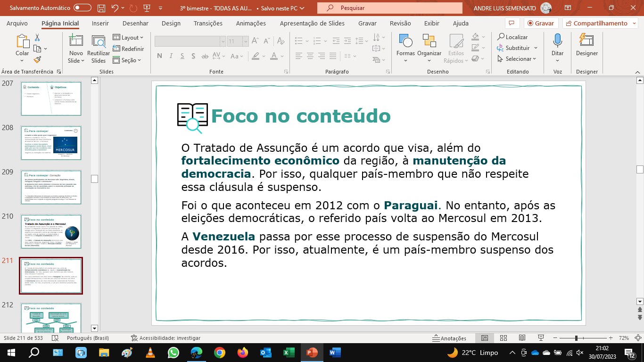Open WhatsApp from the taskbar
This screenshot has width=644, height=362.
click(x=173, y=353)
